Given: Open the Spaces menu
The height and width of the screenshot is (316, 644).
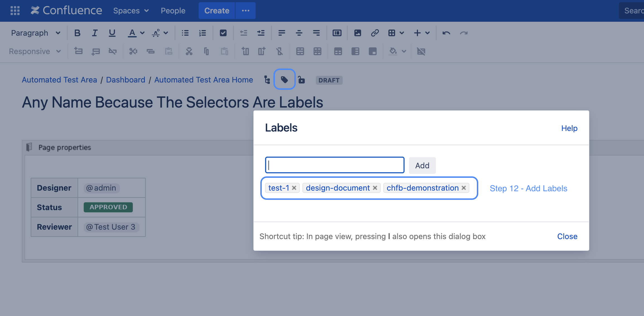Looking at the screenshot, I should click(131, 11).
